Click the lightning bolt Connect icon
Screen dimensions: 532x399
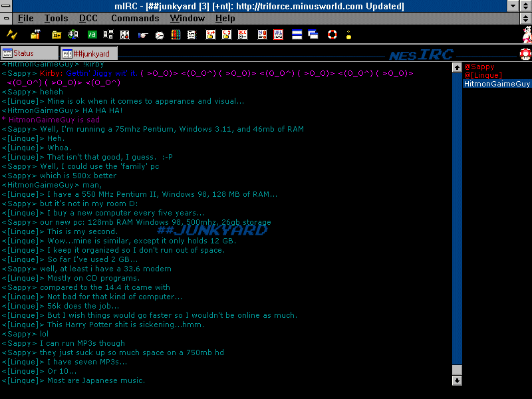point(12,35)
